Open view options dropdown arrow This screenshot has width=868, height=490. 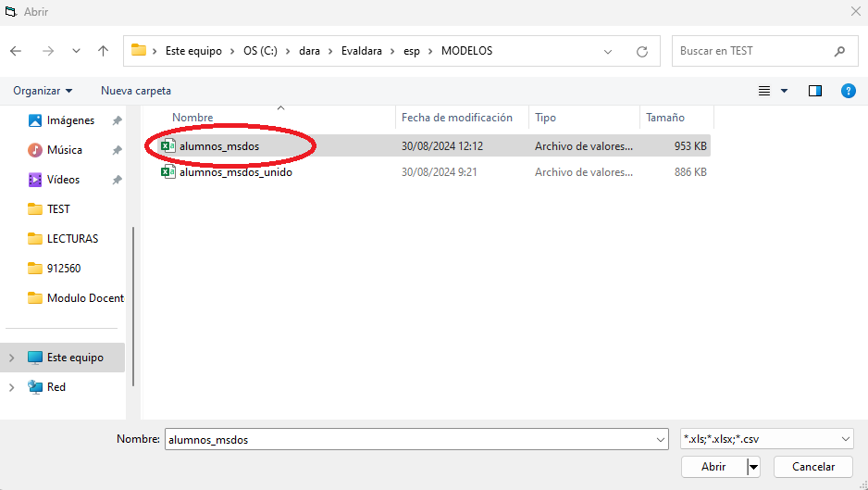tap(784, 91)
